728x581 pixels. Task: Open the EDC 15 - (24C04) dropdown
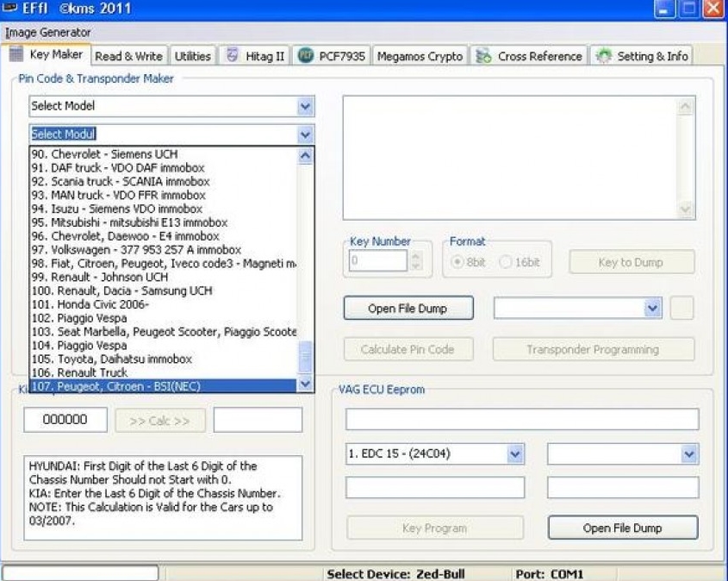pos(515,453)
